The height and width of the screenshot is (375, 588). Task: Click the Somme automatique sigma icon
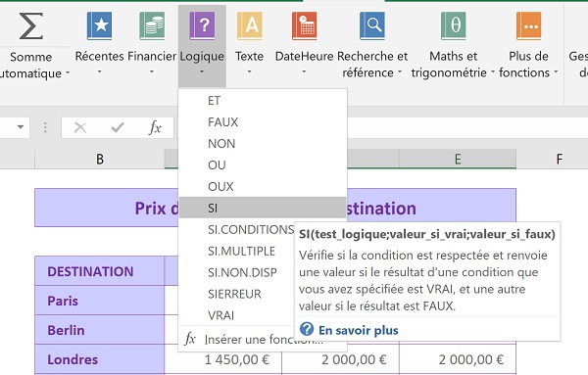click(31, 25)
